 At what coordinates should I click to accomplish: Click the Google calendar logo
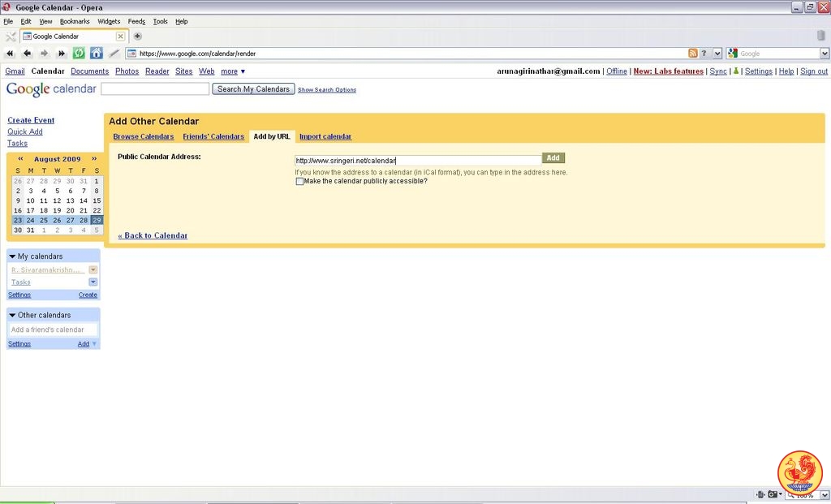[51, 89]
